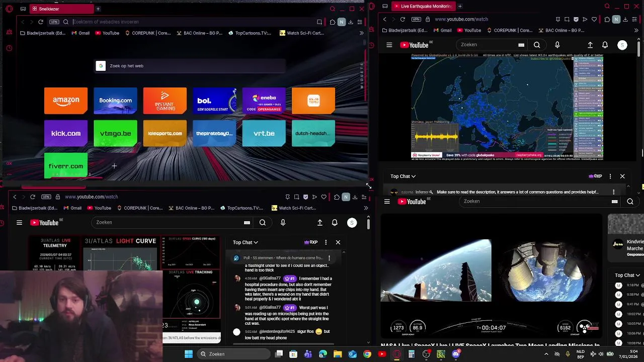
Task: Open Gmail bookmark in Snelkiezer window
Action: pos(80,33)
